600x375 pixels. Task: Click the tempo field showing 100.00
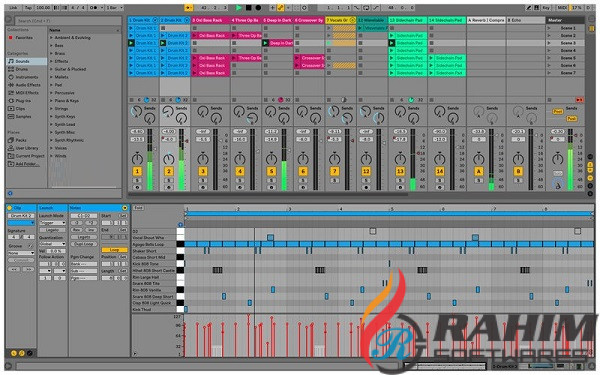click(x=43, y=7)
